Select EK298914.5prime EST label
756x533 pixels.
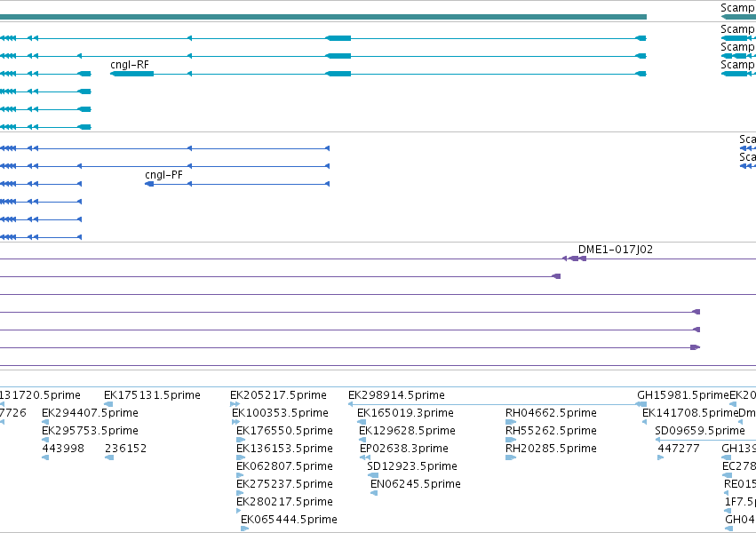(396, 395)
